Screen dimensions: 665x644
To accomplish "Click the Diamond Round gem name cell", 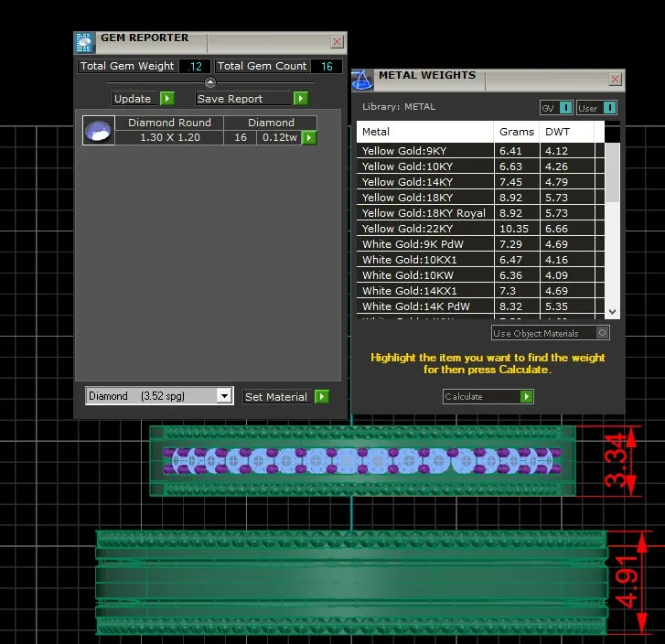I will click(169, 123).
